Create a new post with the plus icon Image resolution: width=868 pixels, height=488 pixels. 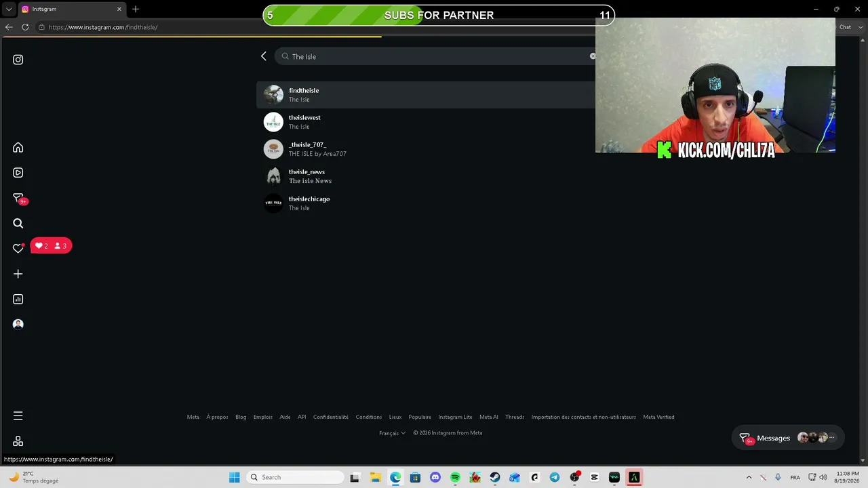coord(18,274)
